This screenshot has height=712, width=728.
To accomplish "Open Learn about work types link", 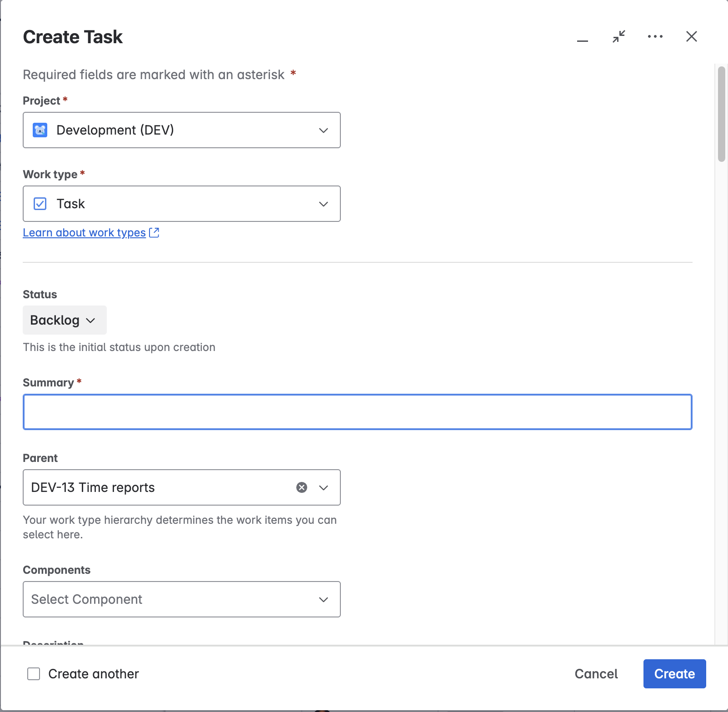I will click(x=84, y=233).
